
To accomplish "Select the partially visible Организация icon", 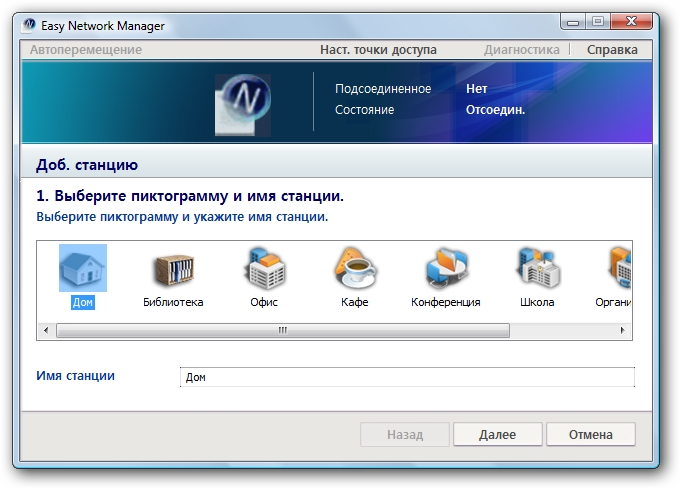I will 620,267.
